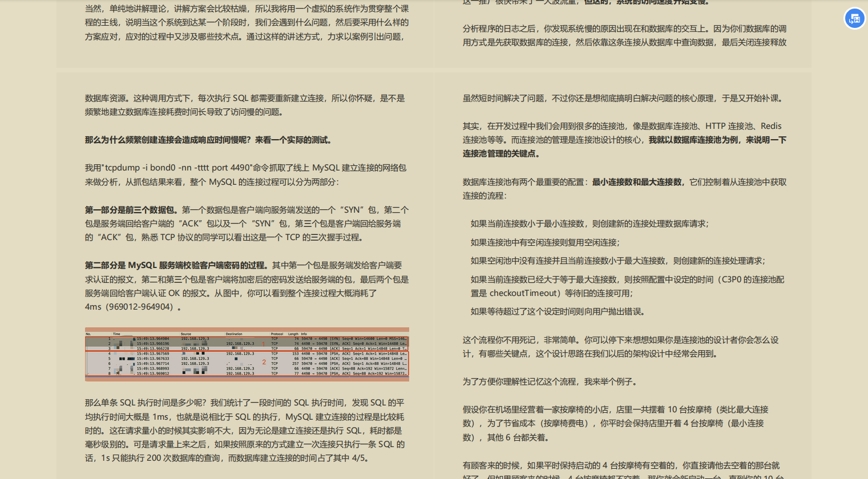Screen dimensions: 868x479
Task: Click list item "如果等待超过了这个设定时间则向用户抛出错误。"
Action: 558,311
